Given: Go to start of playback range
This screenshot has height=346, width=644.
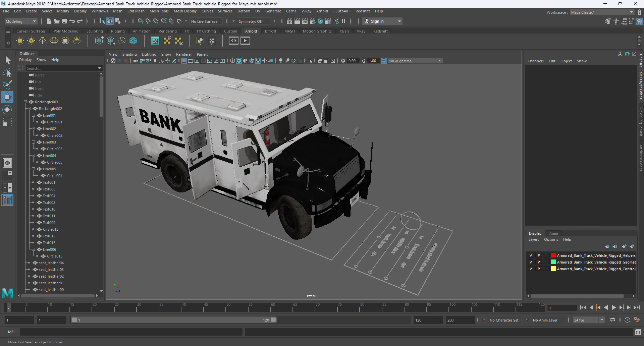Looking at the screenshot, I should click(x=583, y=307).
